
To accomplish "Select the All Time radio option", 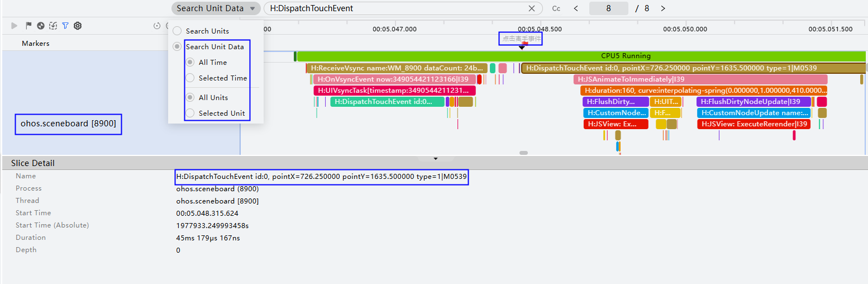I will 190,62.
